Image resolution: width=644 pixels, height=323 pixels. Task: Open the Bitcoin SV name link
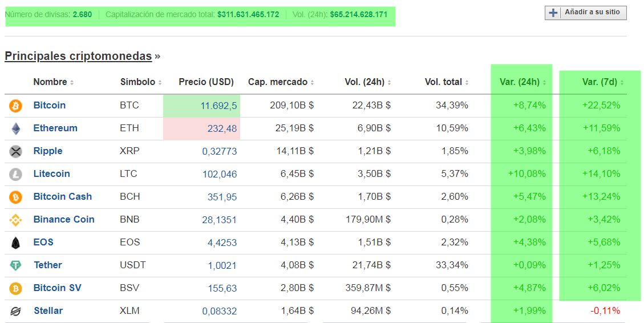pyautogui.click(x=57, y=288)
